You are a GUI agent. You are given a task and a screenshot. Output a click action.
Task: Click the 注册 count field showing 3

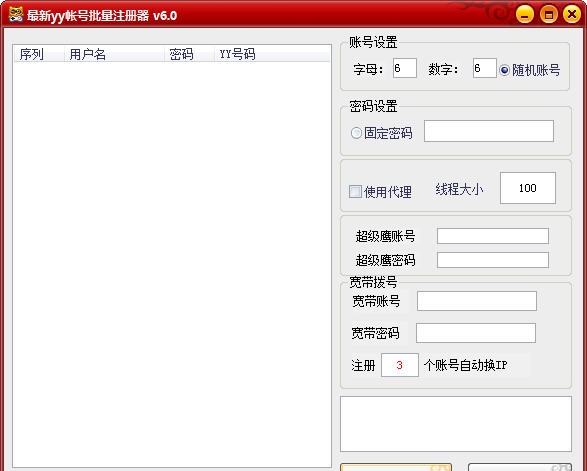tap(400, 365)
